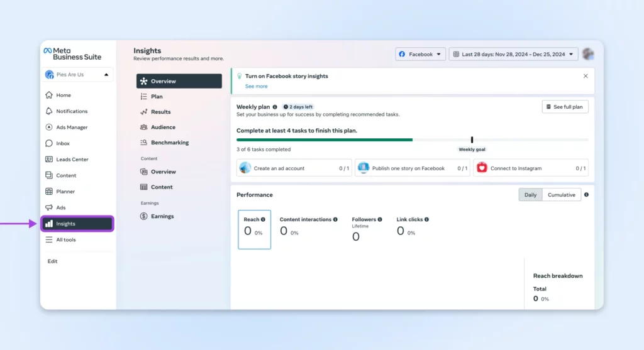Click the Ads megaphone icon
The height and width of the screenshot is (350, 644).
(49, 207)
